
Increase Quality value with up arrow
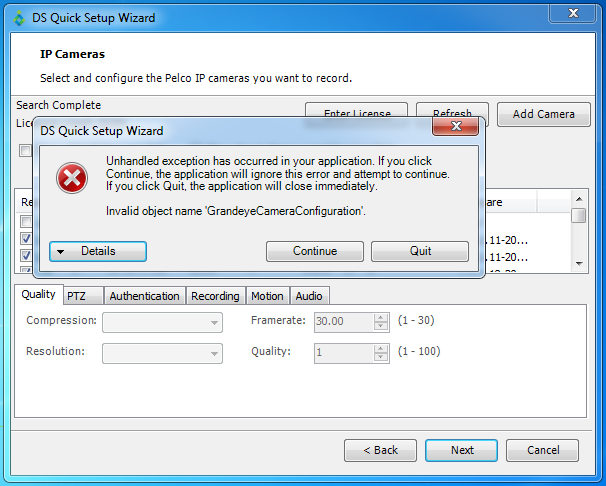[x=380, y=348]
